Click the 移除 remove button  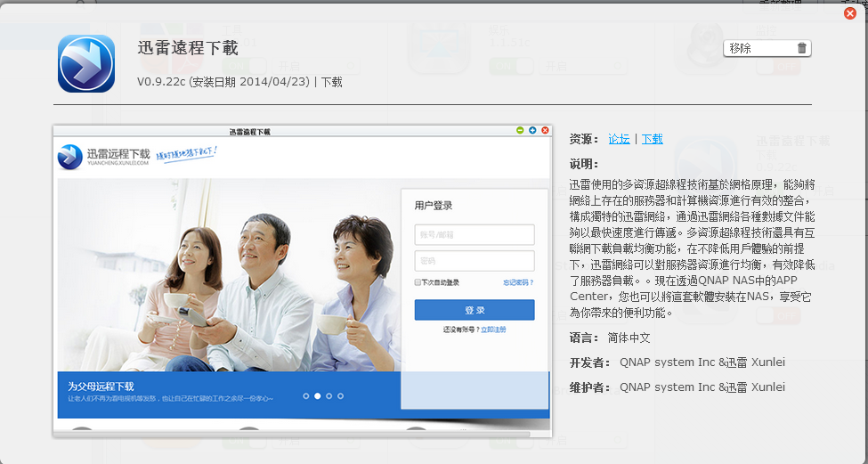pos(767,48)
